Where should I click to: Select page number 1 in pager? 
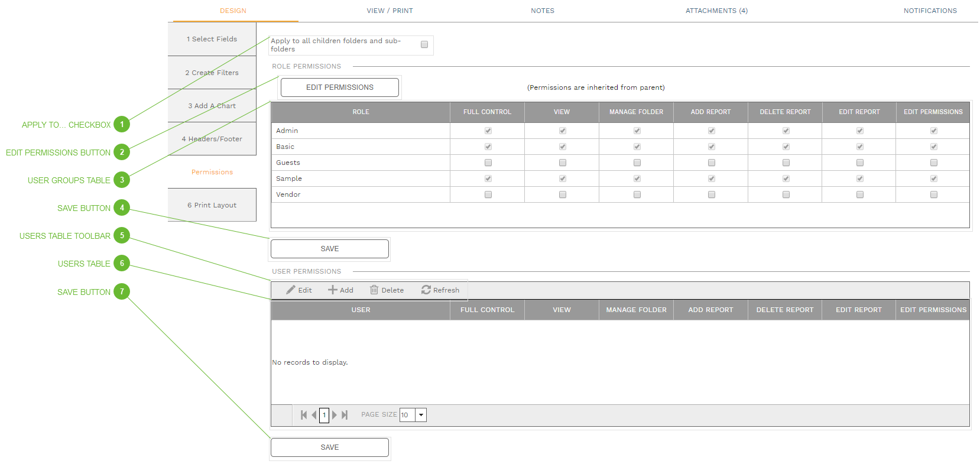point(324,415)
